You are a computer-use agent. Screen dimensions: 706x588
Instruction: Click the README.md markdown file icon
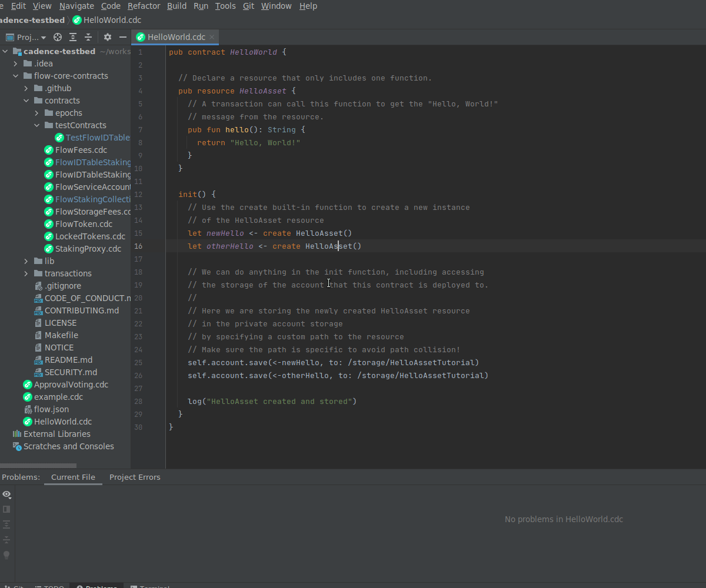(38, 360)
